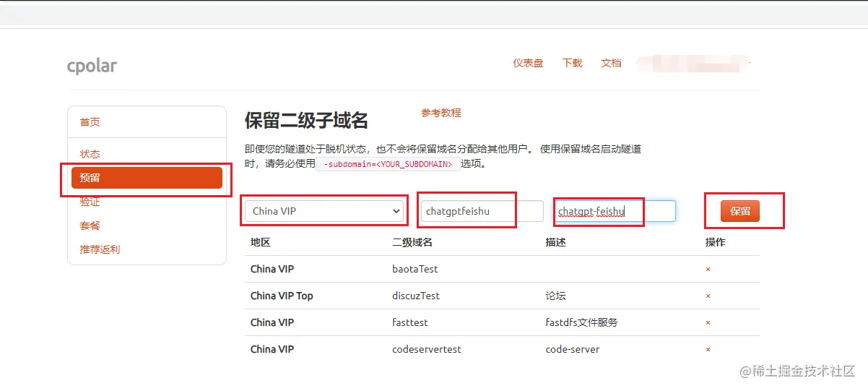The height and width of the screenshot is (391, 868).
Task: Delete the discuzTest reserved subdomain
Action: [708, 296]
